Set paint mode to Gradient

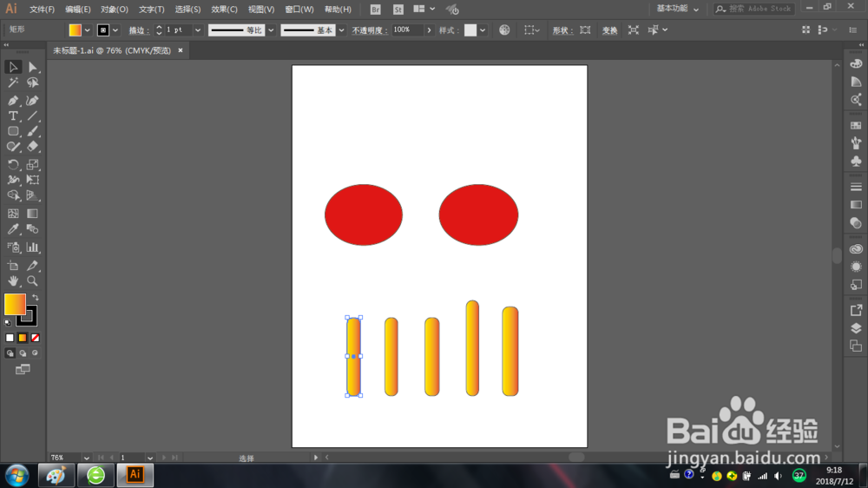(x=23, y=338)
